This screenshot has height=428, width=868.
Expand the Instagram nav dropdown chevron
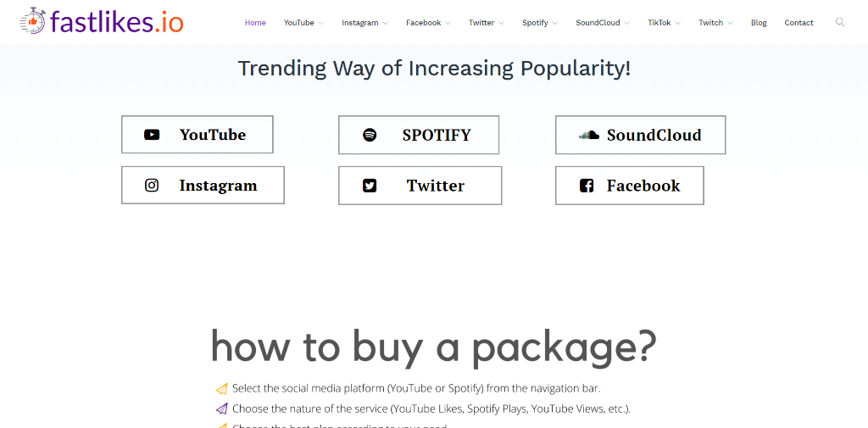(x=385, y=23)
